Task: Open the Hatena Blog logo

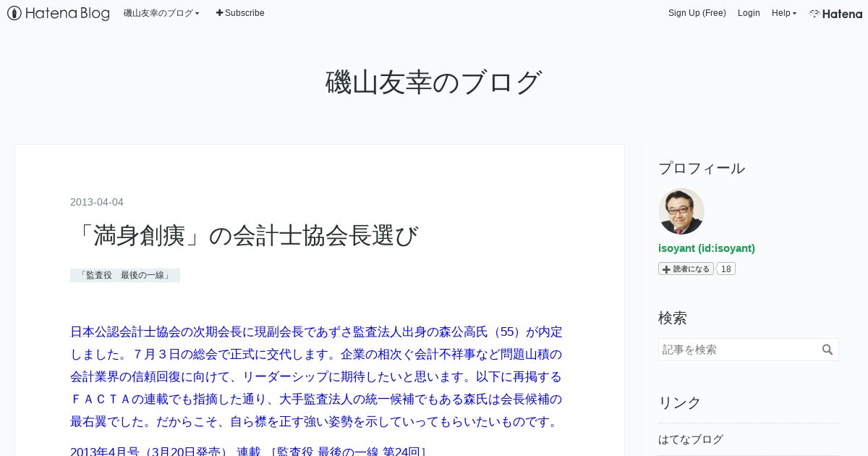Action: click(59, 13)
